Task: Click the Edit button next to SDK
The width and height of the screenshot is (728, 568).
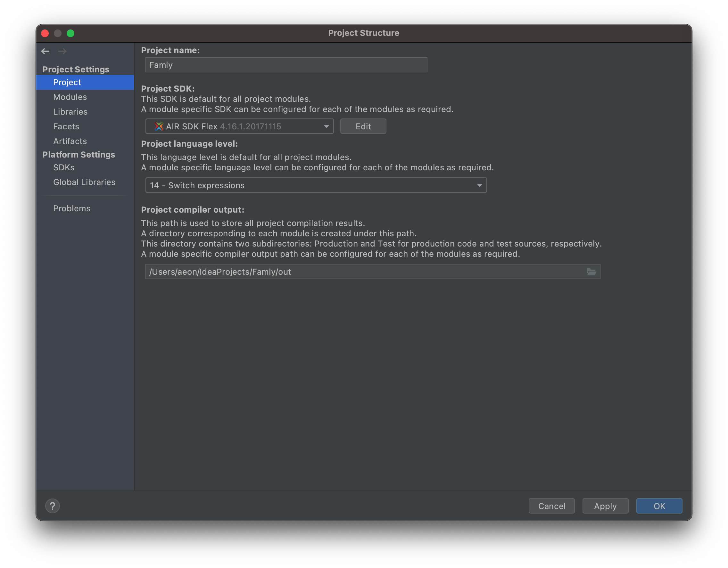Action: tap(363, 126)
